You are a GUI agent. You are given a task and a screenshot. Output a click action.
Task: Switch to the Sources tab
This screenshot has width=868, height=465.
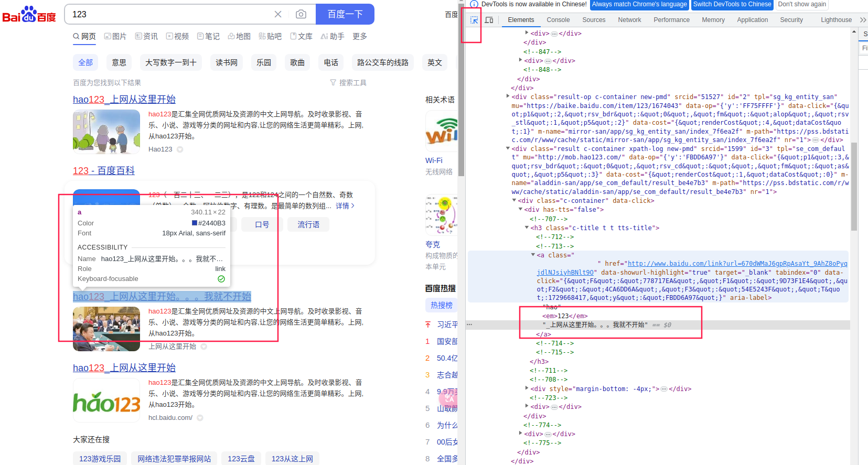point(594,20)
